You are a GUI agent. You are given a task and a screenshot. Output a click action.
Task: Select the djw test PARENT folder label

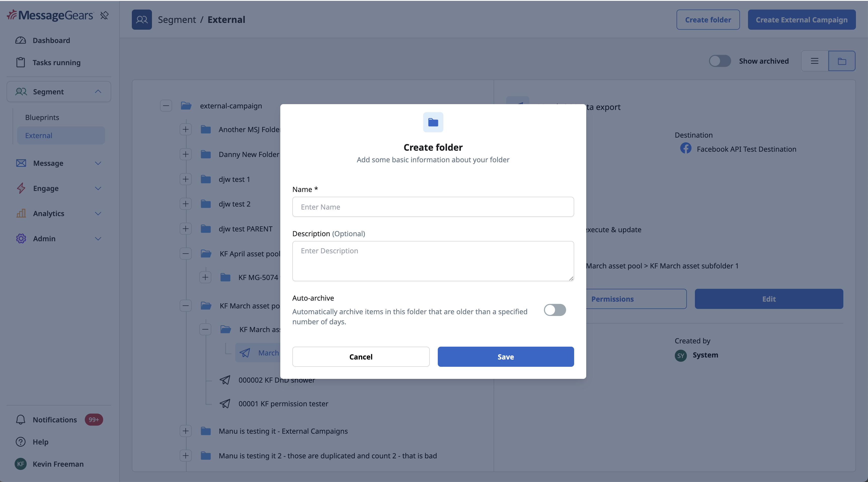tap(245, 229)
